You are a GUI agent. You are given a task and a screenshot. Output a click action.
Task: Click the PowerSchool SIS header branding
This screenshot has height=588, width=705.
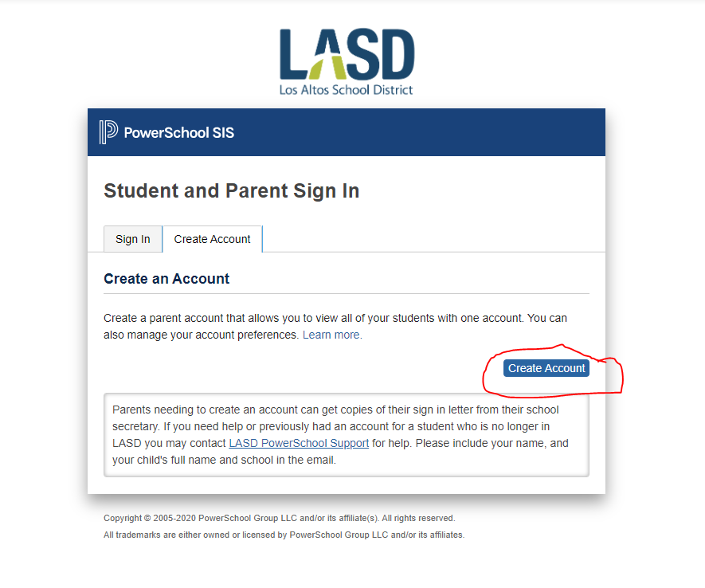(166, 133)
